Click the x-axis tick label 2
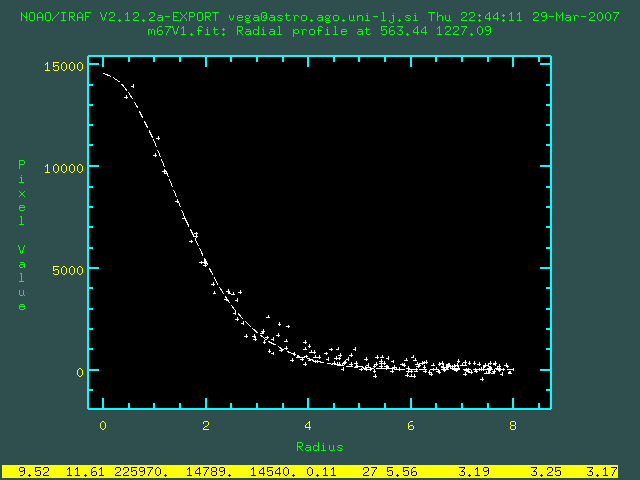The width and height of the screenshot is (640, 480). [x=206, y=426]
